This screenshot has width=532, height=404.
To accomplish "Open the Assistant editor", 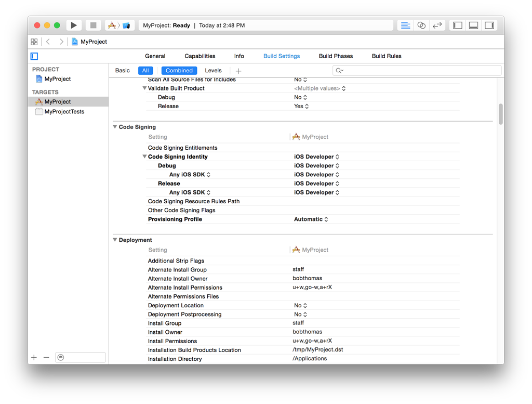I will tap(421, 25).
